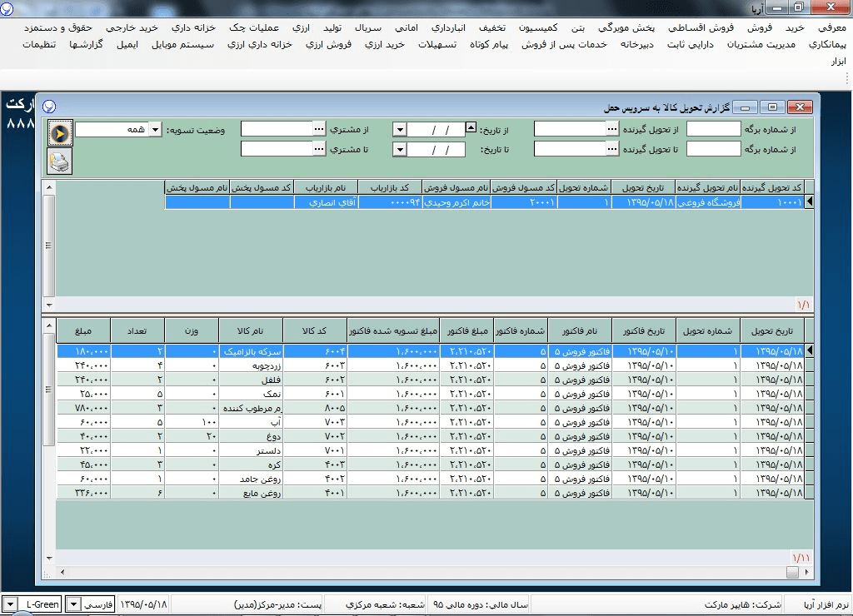Click the نام کالا column header
This screenshot has width=853, height=616.
point(250,330)
